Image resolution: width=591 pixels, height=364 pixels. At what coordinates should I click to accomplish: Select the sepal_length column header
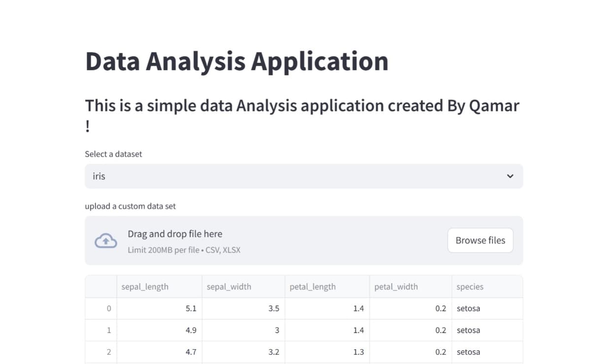coord(144,286)
